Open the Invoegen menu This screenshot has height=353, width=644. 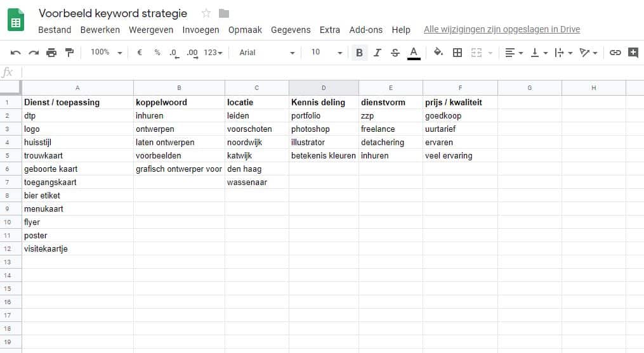tap(200, 30)
